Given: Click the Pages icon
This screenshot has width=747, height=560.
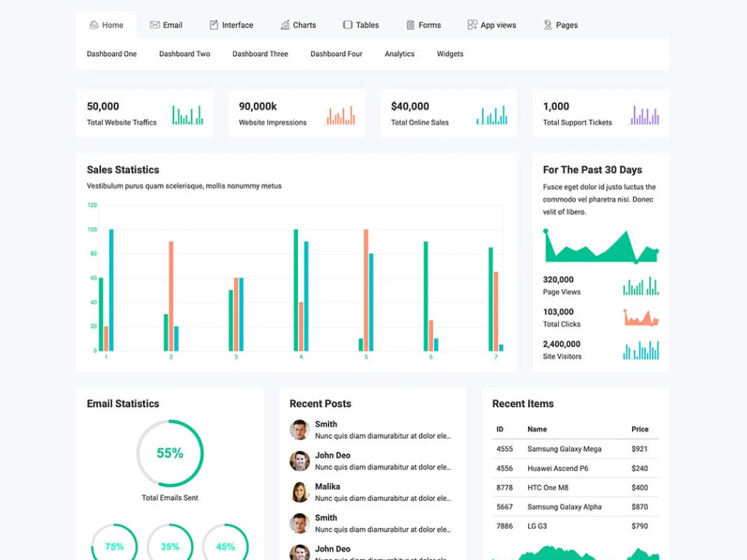Looking at the screenshot, I should pyautogui.click(x=548, y=25).
